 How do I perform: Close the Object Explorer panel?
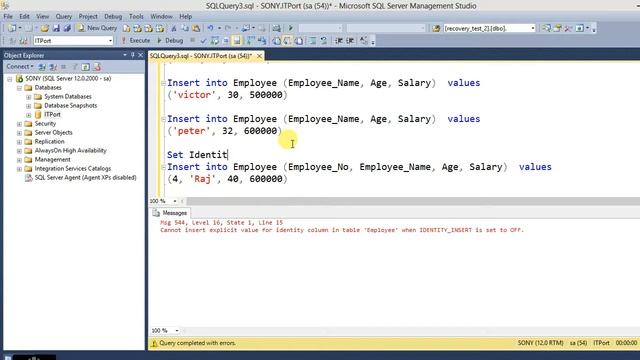point(140,55)
